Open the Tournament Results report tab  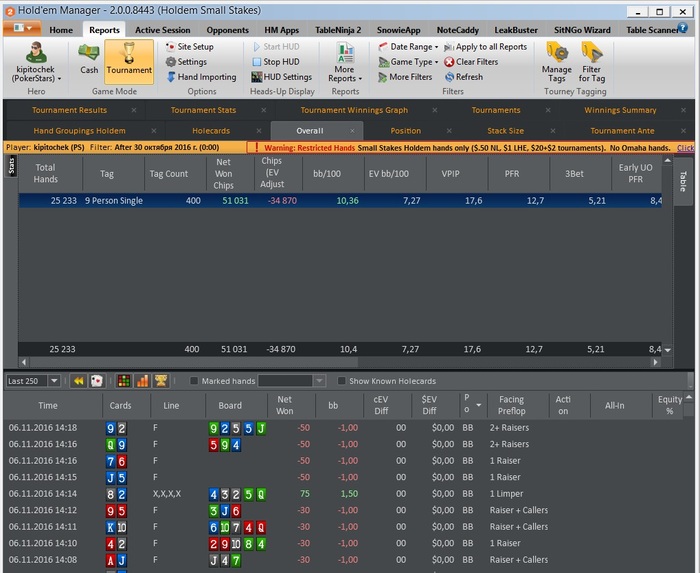point(69,110)
